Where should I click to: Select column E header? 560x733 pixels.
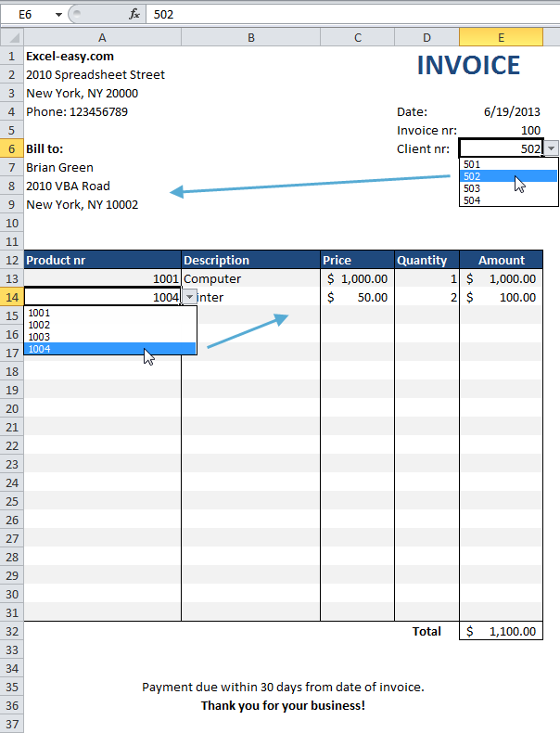pos(502,37)
